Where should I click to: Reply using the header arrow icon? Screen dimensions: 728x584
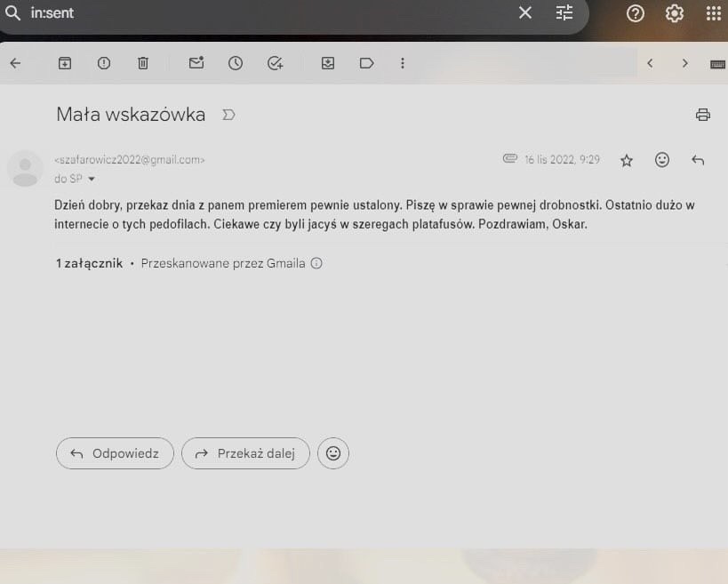[698, 161]
